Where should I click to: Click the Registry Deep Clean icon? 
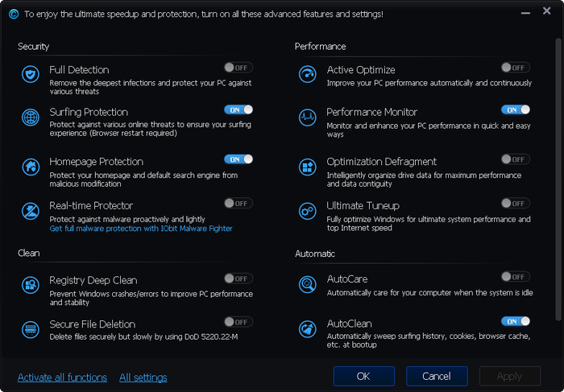tap(30, 285)
